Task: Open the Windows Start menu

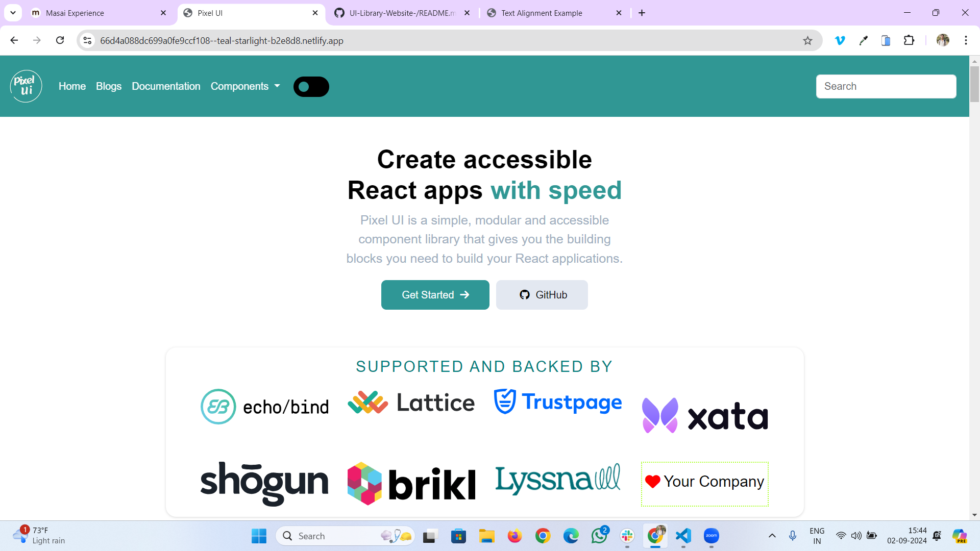Action: pyautogui.click(x=259, y=536)
